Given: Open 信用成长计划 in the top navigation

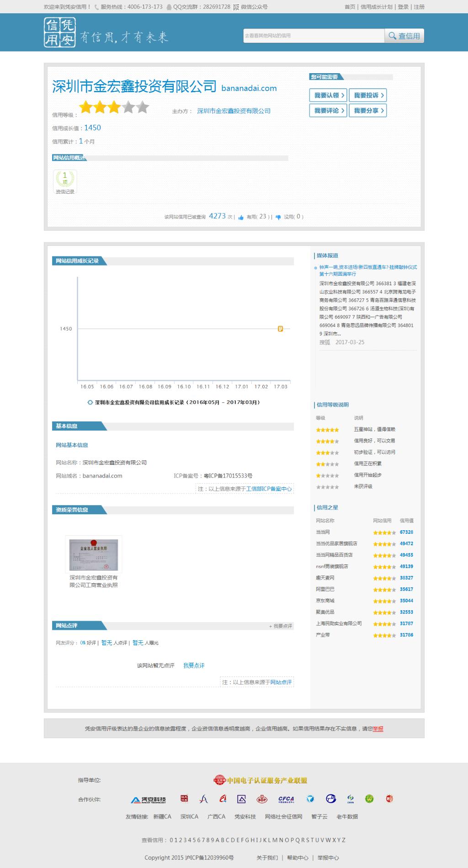Looking at the screenshot, I should tap(377, 7).
